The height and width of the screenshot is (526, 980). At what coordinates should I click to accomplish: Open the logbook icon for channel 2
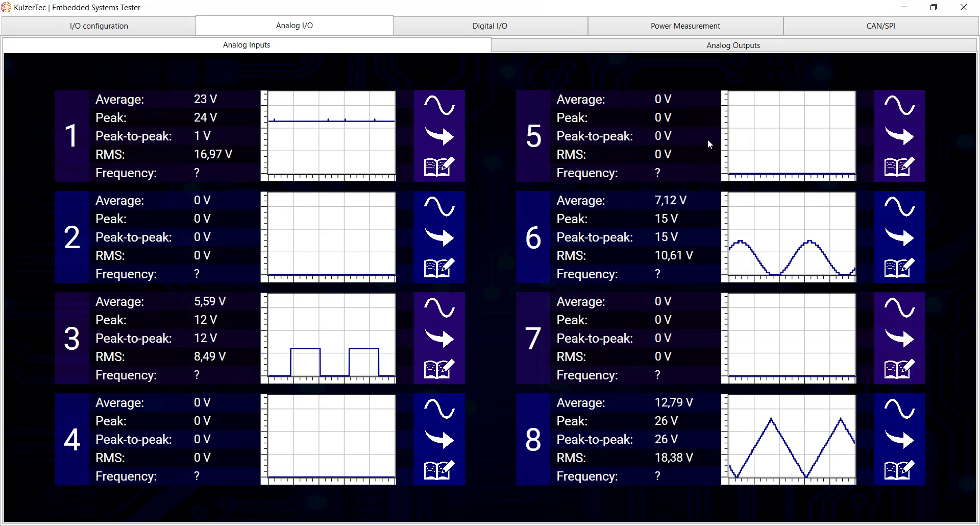tap(439, 268)
